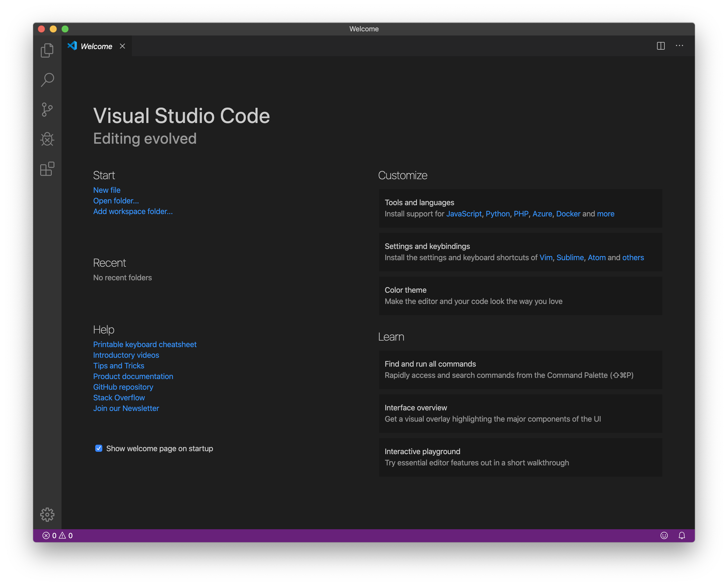Image resolution: width=728 pixels, height=586 pixels.
Task: Open Introductory videos link
Action: pyautogui.click(x=126, y=355)
